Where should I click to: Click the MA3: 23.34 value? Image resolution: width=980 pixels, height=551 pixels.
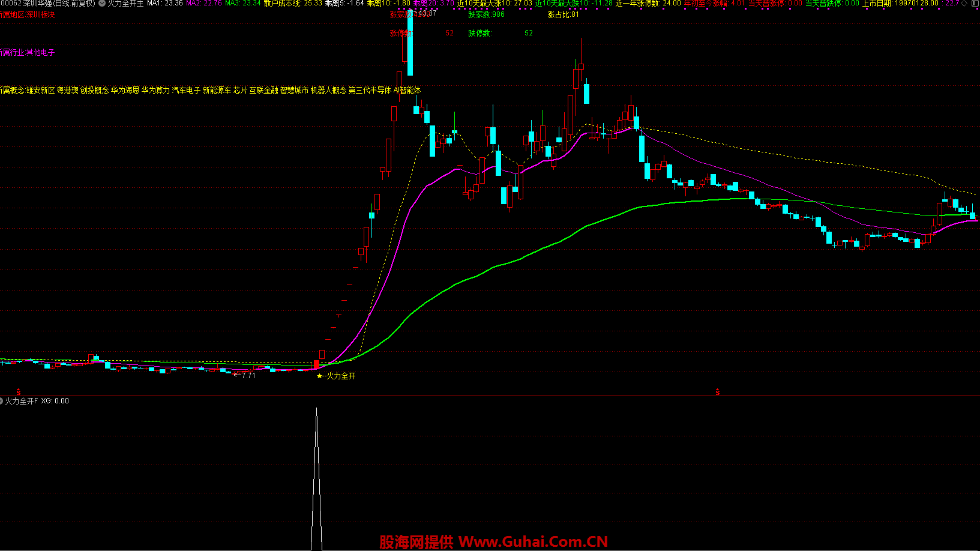(243, 4)
